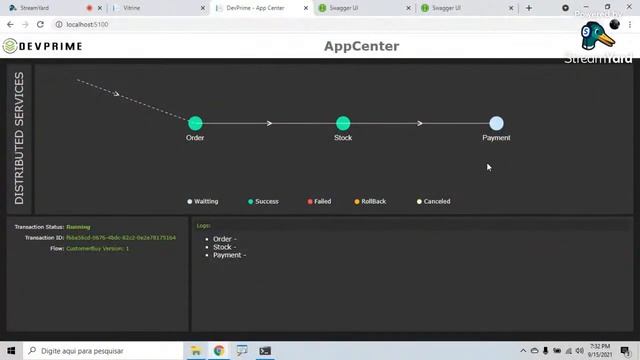This screenshot has width=640, height=360.
Task: Click the AppCenter heading
Action: click(x=362, y=46)
